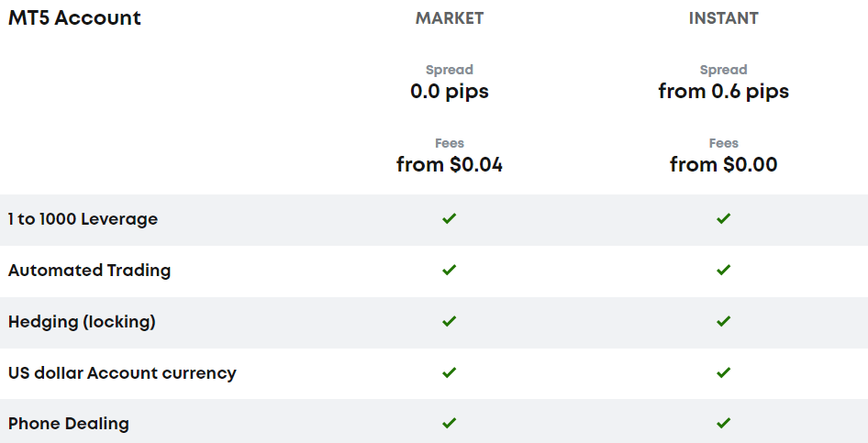This screenshot has width=868, height=443.
Task: Click Instant checkmark for US dollar Account currency
Action: point(723,372)
